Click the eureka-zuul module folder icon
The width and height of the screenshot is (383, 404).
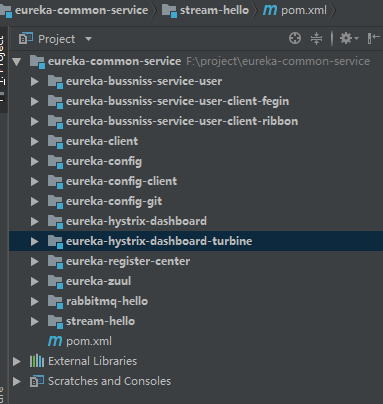click(x=55, y=282)
